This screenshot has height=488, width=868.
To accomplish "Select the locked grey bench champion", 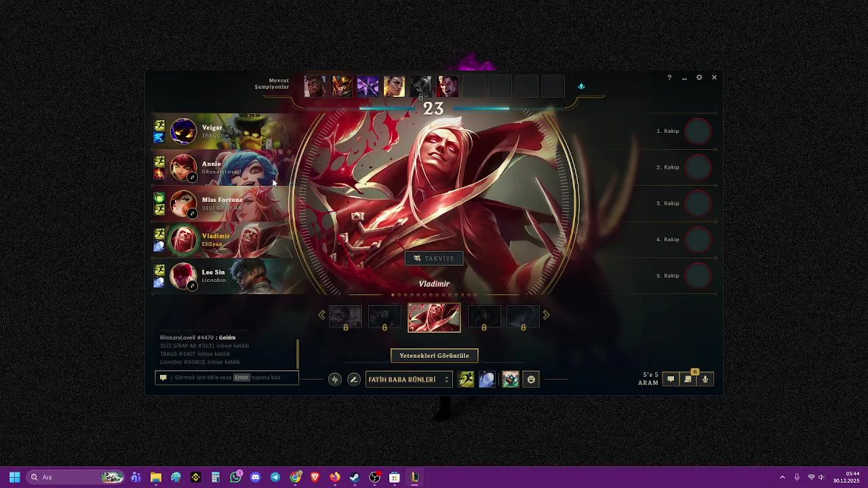I will (420, 86).
